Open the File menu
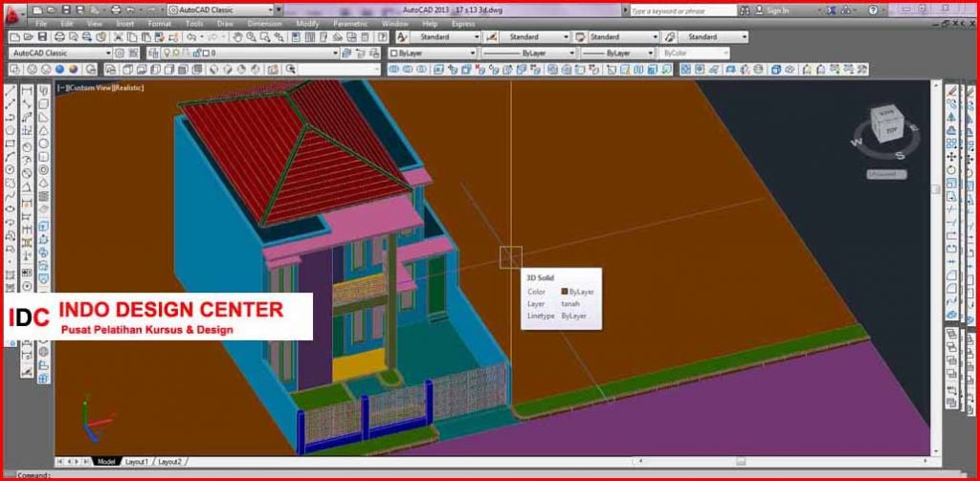 tap(41, 24)
